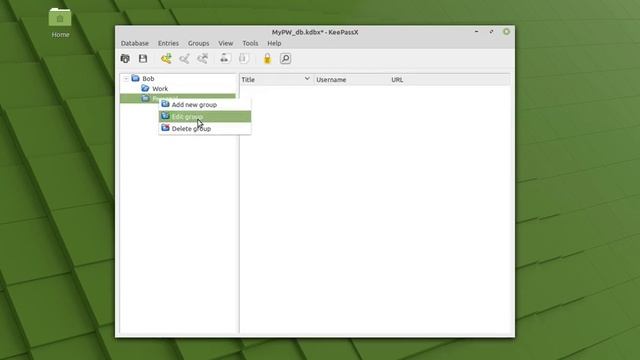Sort entries by Username column
This screenshot has width=640, height=360.
point(351,80)
